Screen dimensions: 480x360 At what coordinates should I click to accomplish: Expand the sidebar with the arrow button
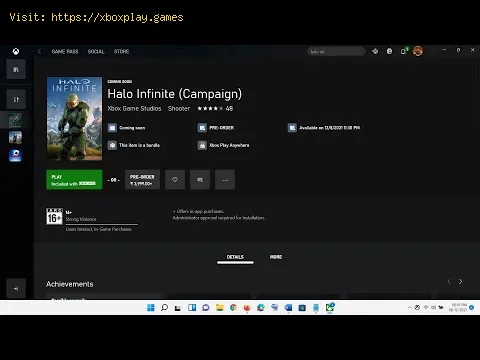pyautogui.click(x=16, y=288)
